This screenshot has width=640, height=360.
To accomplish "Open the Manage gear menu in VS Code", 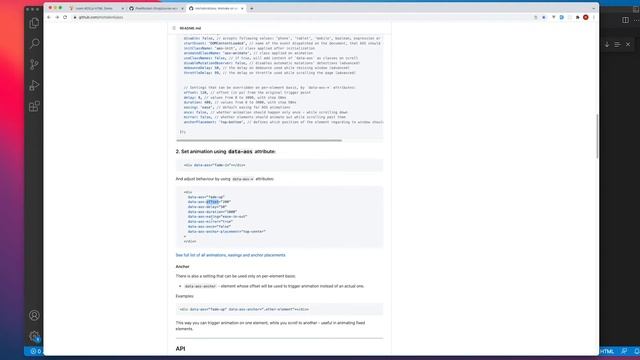I will coord(34,336).
